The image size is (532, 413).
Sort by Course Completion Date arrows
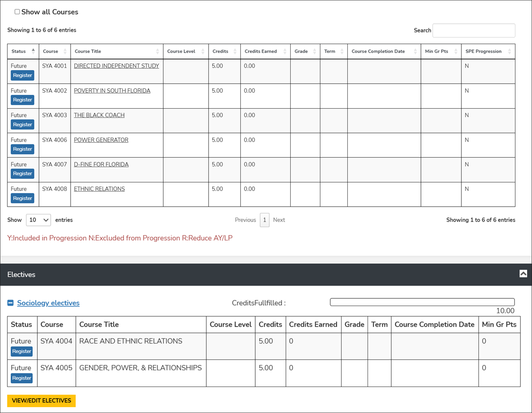[x=415, y=51]
